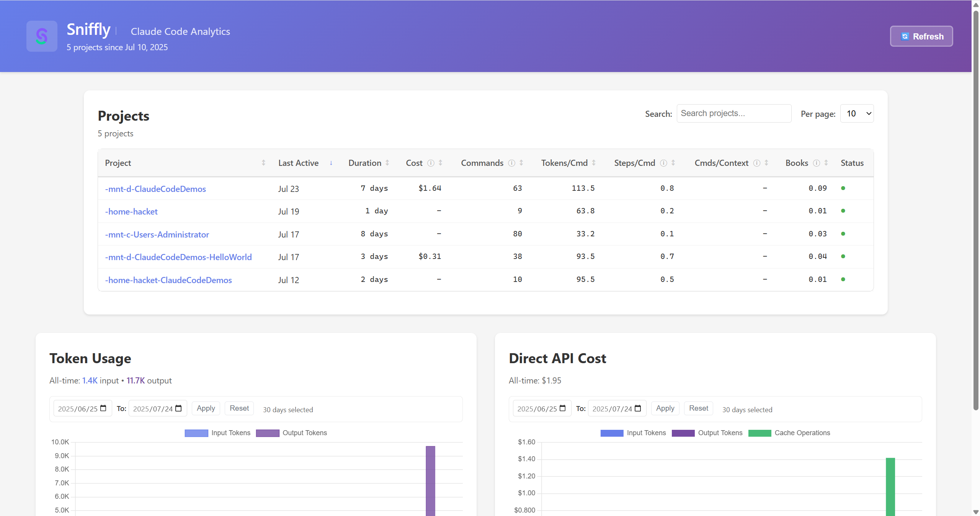Click the Books column info icon

[x=816, y=163]
